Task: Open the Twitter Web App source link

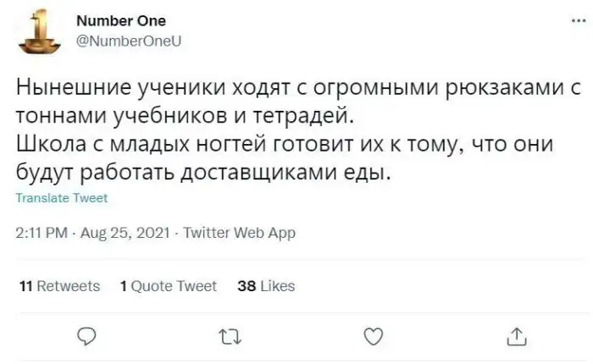Action: (x=240, y=234)
